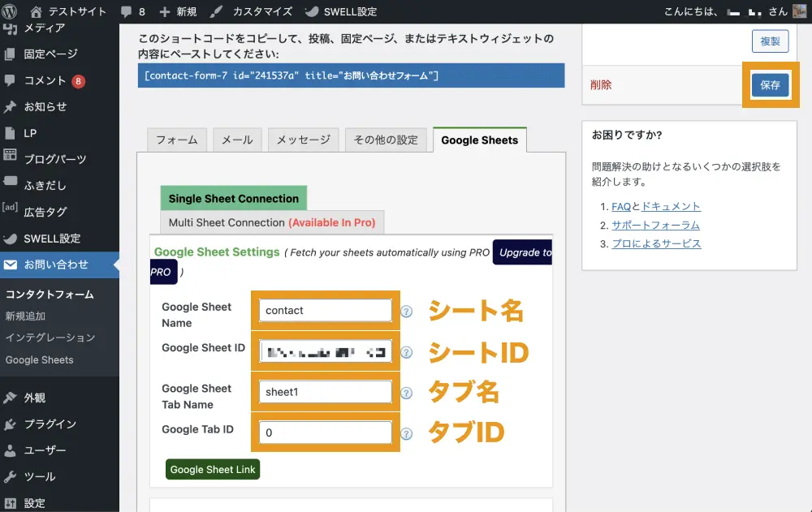Click the Upgrade to PRO button

tap(524, 253)
